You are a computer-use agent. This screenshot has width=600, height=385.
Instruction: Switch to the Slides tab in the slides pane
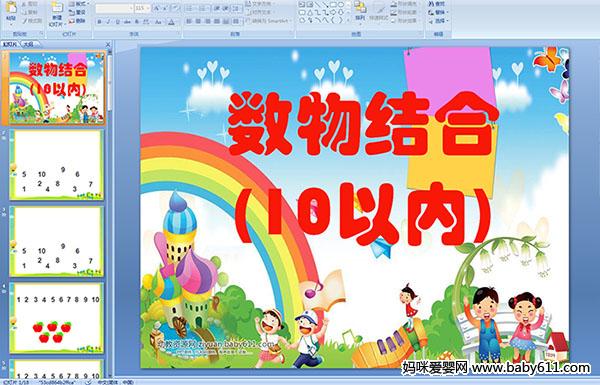(x=10, y=44)
